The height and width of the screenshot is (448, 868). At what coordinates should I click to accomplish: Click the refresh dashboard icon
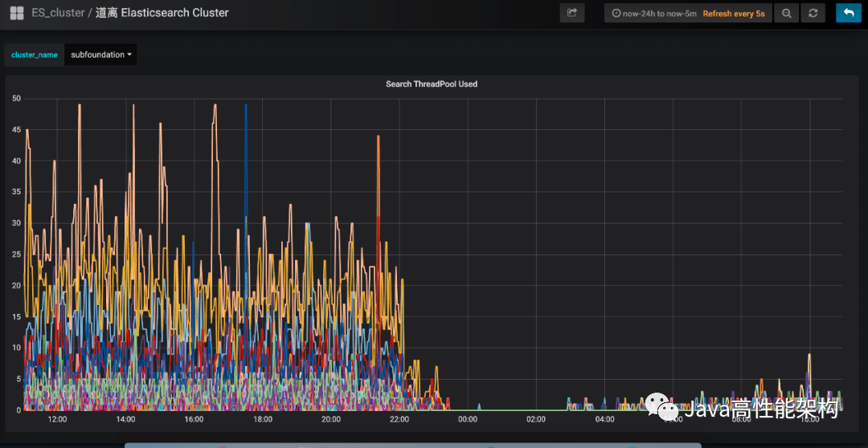tap(813, 13)
